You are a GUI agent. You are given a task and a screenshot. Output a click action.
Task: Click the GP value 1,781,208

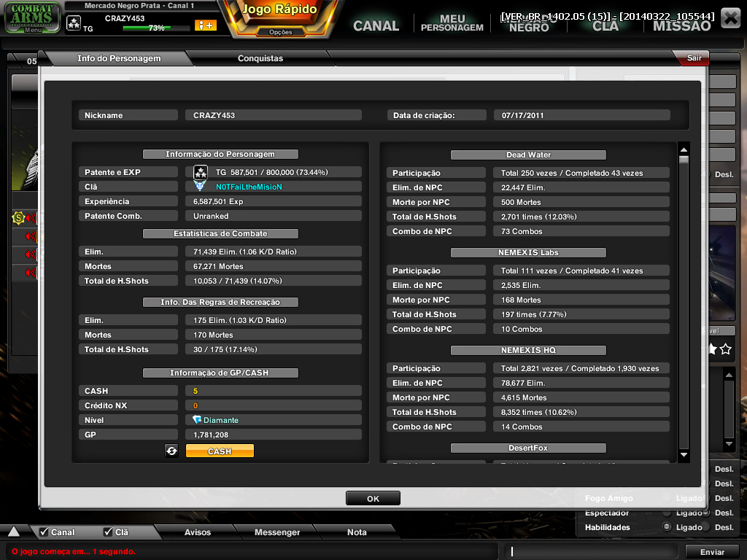point(211,435)
